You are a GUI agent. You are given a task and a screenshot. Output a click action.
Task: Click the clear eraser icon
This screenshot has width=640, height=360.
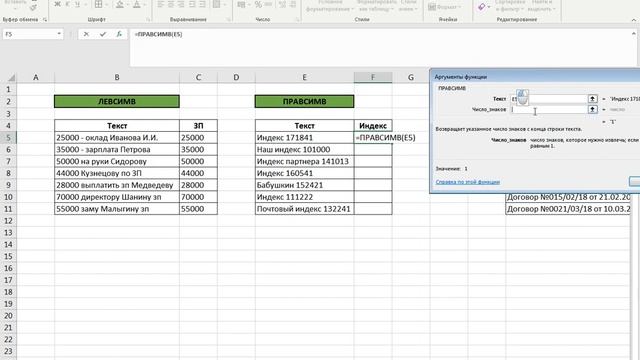[x=482, y=7]
